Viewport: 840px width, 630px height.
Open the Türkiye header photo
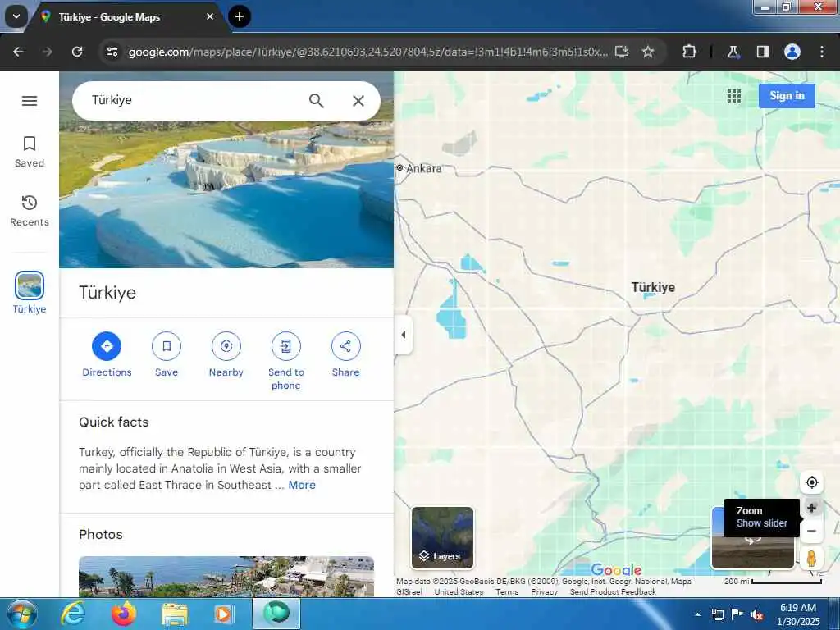tap(226, 195)
